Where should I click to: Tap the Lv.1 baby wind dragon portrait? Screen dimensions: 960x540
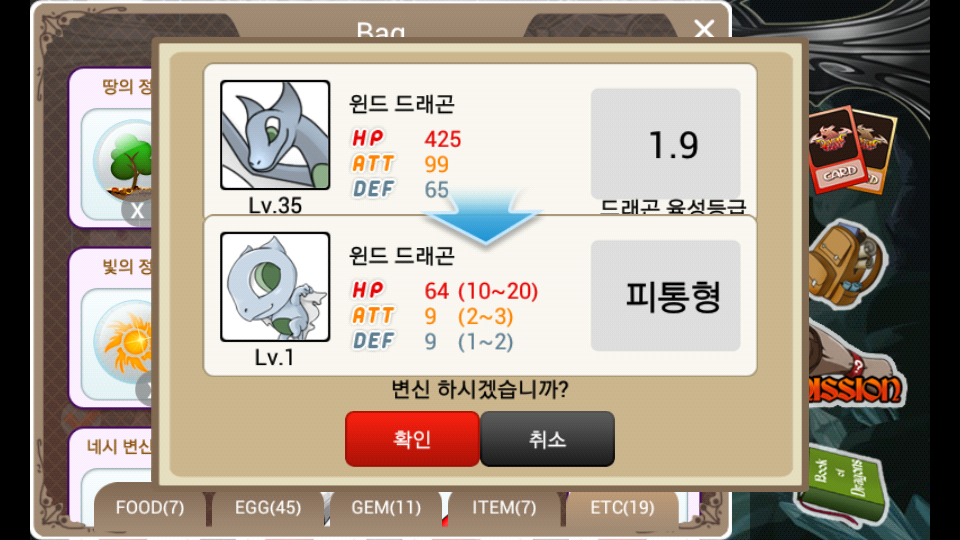pyautogui.click(x=275, y=287)
